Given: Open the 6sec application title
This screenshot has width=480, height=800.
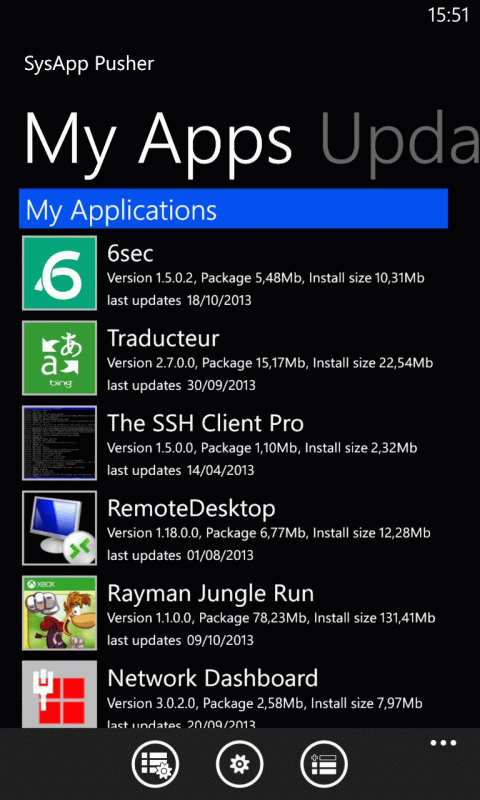Looking at the screenshot, I should coord(130,253).
